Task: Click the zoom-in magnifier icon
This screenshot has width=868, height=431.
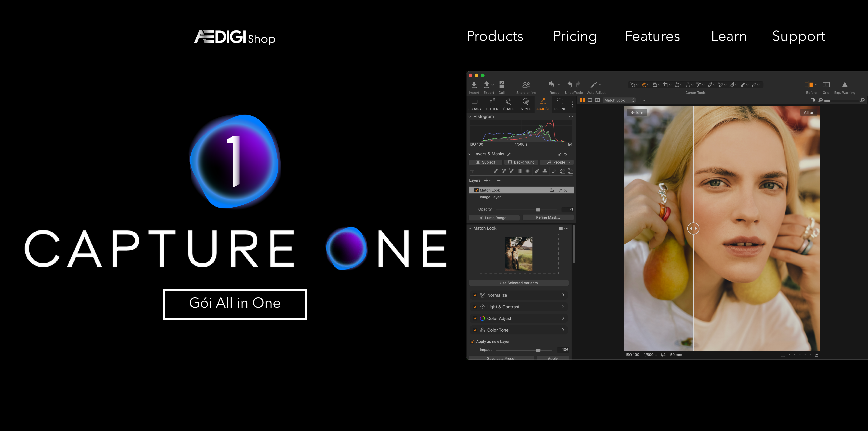Action: click(862, 100)
